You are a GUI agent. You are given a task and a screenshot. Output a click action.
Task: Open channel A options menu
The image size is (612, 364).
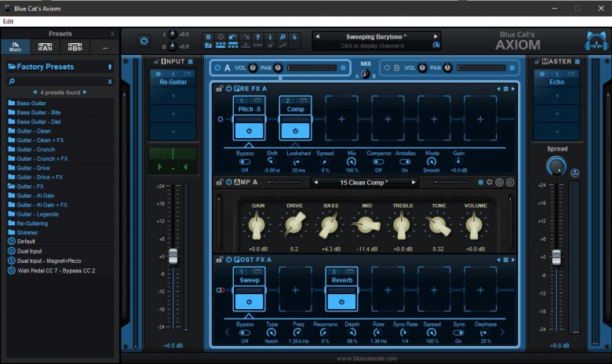pyautogui.click(x=343, y=67)
